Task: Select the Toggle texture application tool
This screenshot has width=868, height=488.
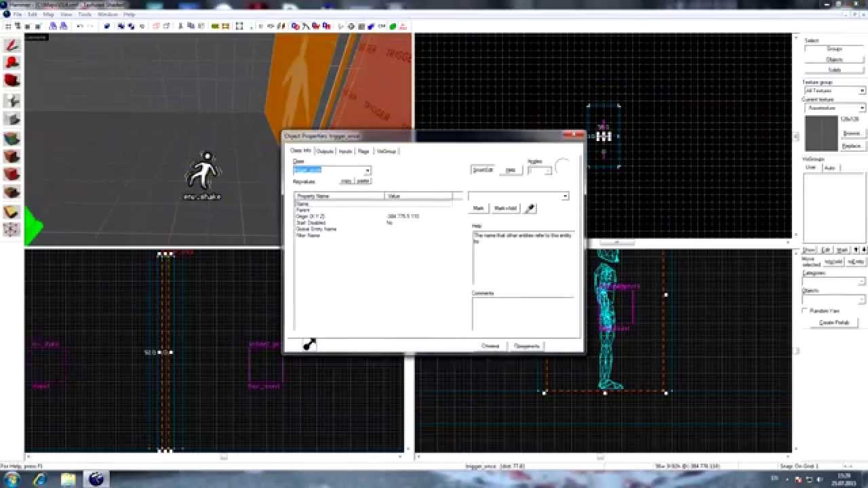Action: [x=12, y=138]
